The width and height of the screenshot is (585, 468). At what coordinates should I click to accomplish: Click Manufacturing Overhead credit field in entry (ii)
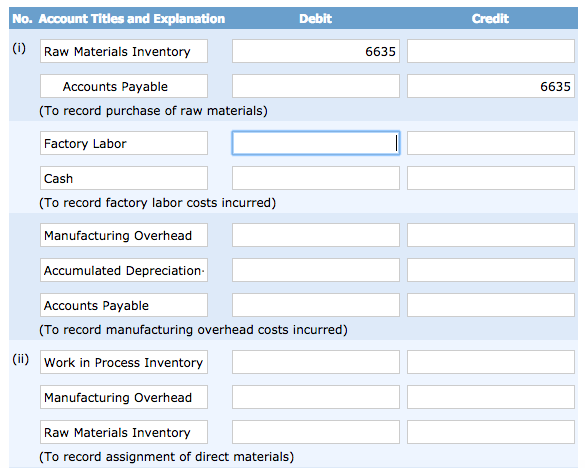(491, 397)
